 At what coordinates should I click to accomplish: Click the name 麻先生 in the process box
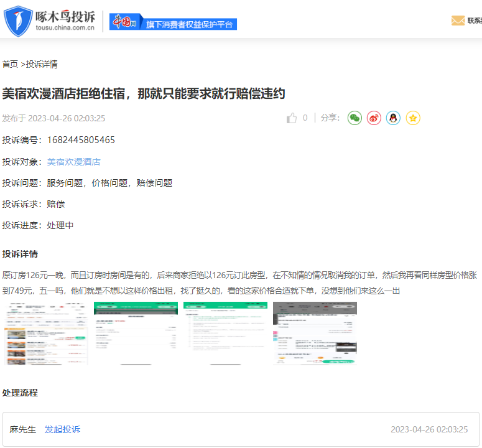pyautogui.click(x=23, y=429)
